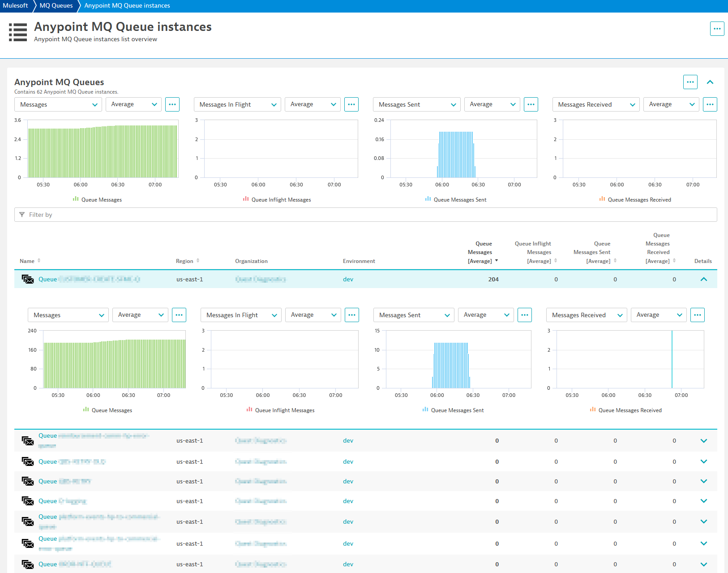Toggle Queue Messages Sent legend on top chart

click(x=455, y=200)
